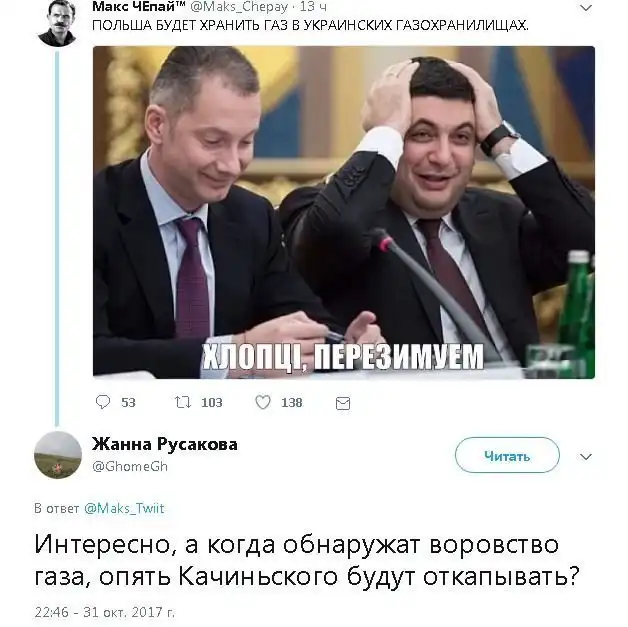Expand the top tweet options chevron
The image size is (628, 627).
[x=586, y=8]
